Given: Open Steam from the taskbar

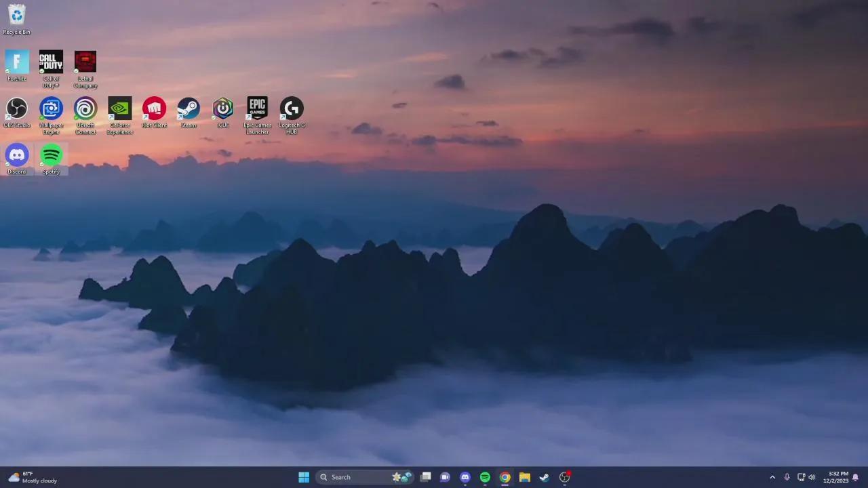Looking at the screenshot, I should (544, 477).
